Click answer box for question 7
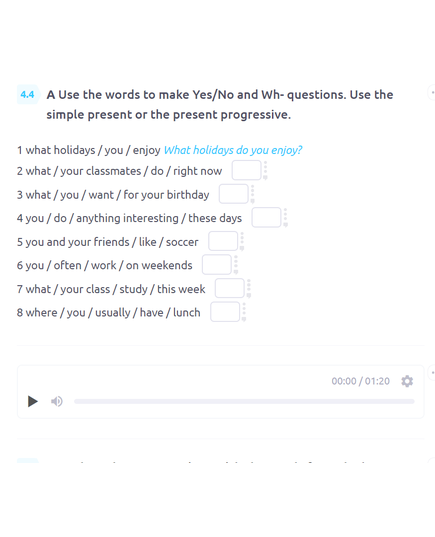Viewport: 435px width, 537px height. 229,288
